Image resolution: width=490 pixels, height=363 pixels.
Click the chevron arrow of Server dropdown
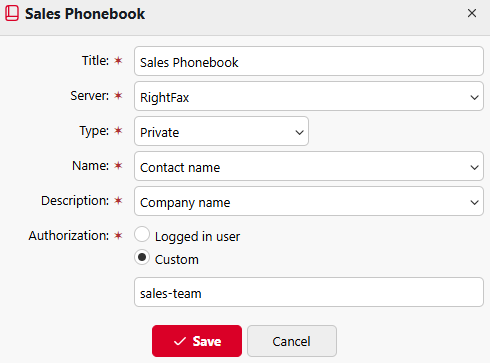[x=474, y=98]
